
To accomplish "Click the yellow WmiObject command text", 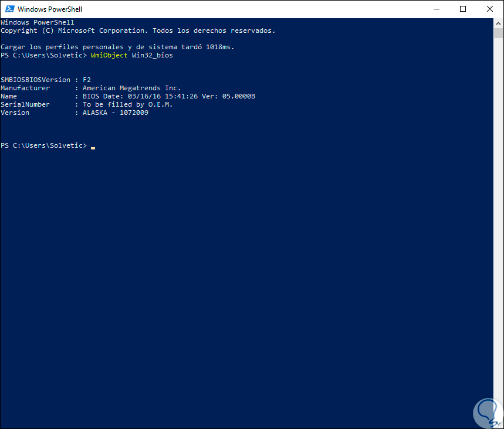I will pos(109,55).
